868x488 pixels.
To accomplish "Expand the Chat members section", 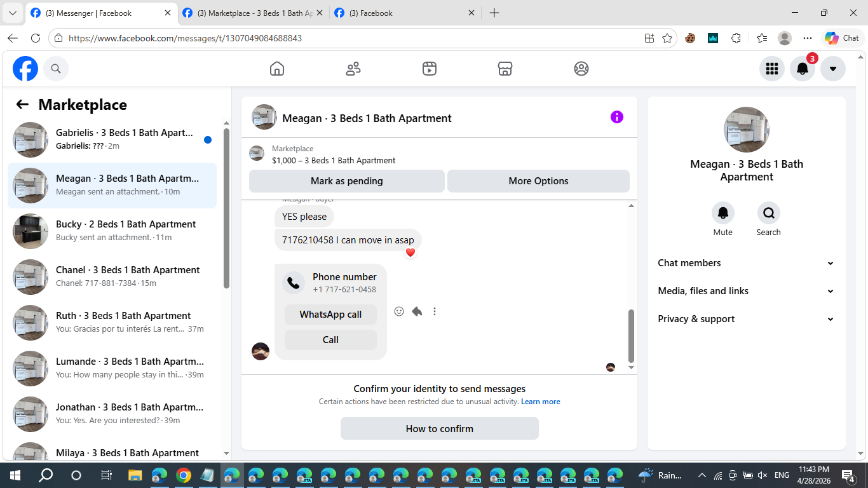I will (x=747, y=263).
